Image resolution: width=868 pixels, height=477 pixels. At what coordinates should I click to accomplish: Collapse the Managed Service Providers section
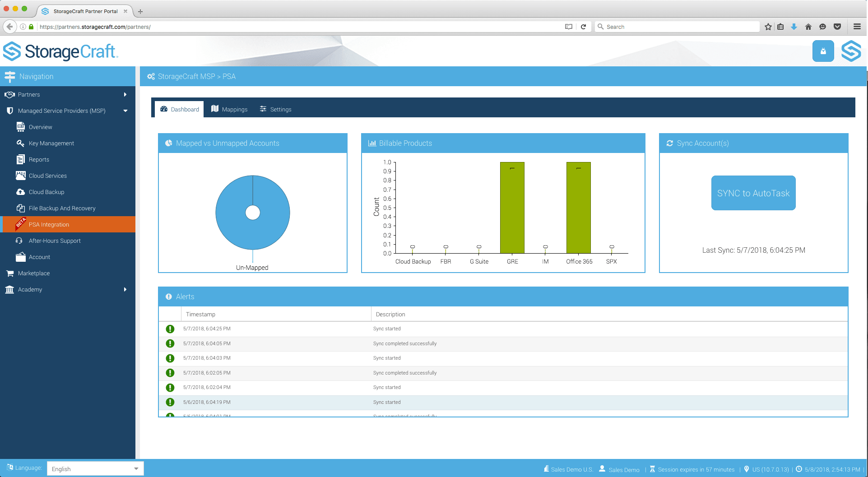(x=125, y=111)
